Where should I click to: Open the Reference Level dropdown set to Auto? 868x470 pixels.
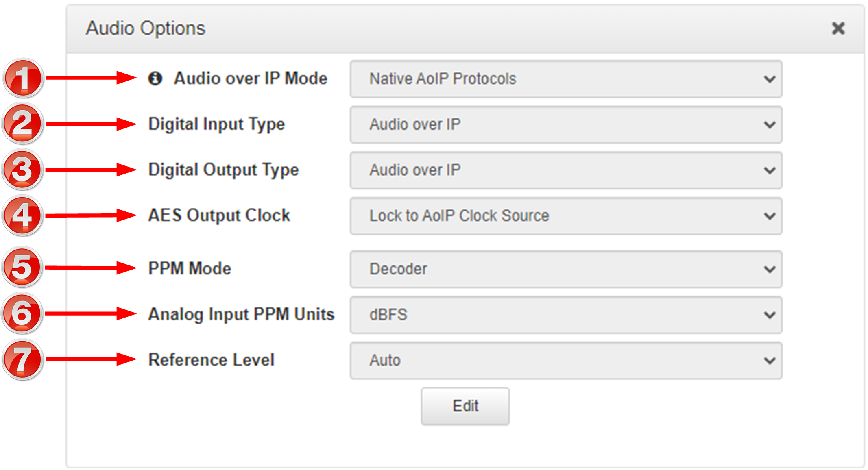tap(565, 360)
